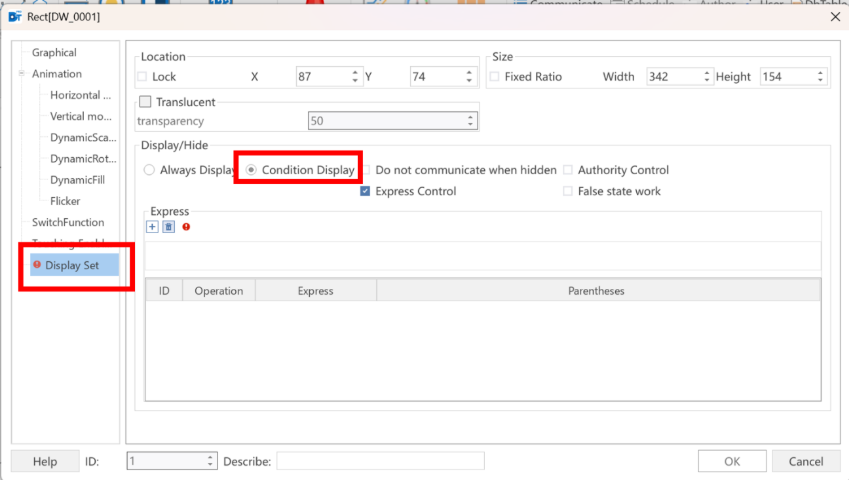Screen dimensions: 849x480
Task: Select the DynamicScale tree item
Action: point(83,137)
